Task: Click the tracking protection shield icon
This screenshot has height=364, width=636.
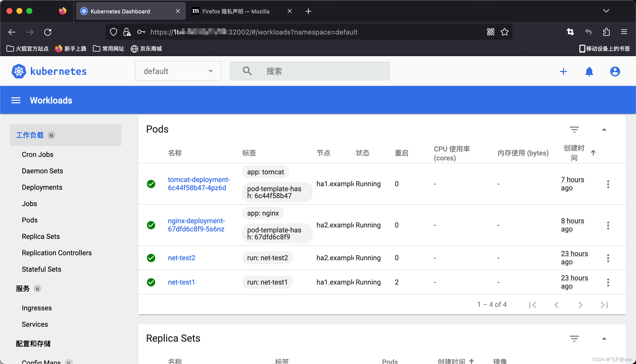Action: 113,32
